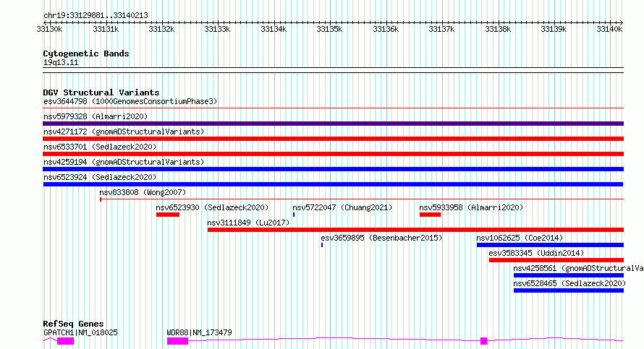Select the small WDR88 exon near 33138k
The width and height of the screenshot is (644, 349).
tap(484, 341)
